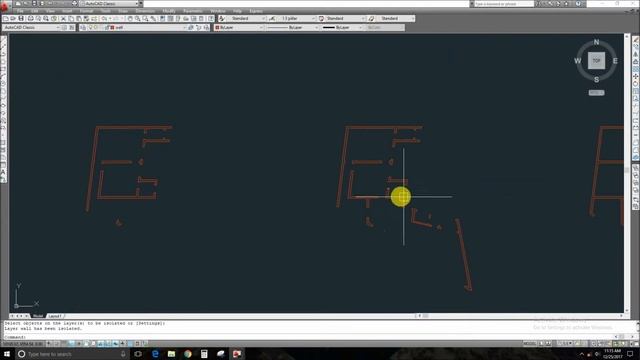Open the Properties palette icon
The image size is (640, 360).
(162, 18)
